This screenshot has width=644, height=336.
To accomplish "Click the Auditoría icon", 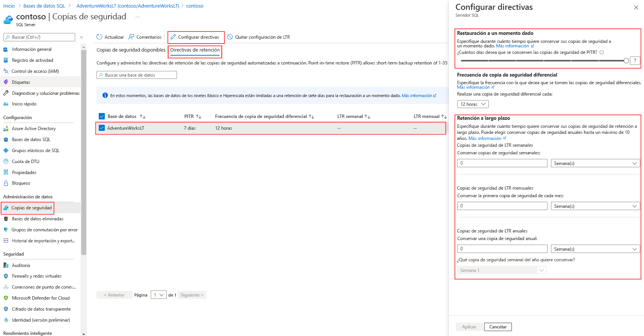I will (x=6, y=265).
